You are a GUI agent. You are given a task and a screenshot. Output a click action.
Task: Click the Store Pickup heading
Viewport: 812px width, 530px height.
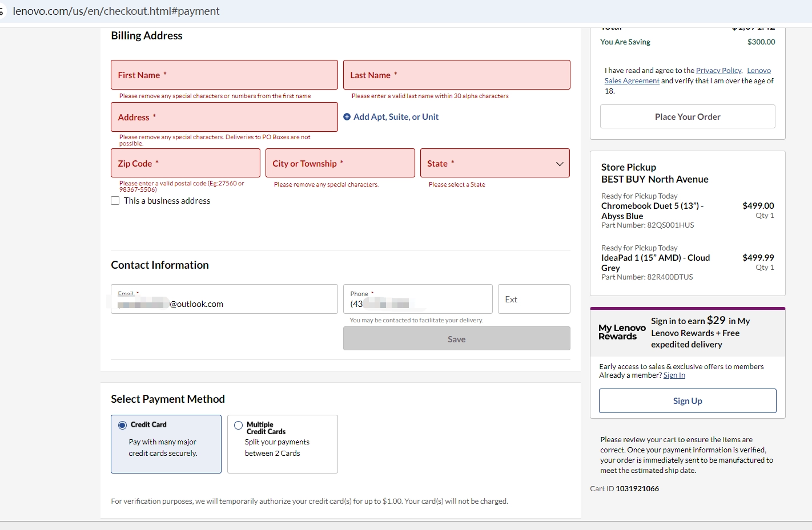point(629,167)
